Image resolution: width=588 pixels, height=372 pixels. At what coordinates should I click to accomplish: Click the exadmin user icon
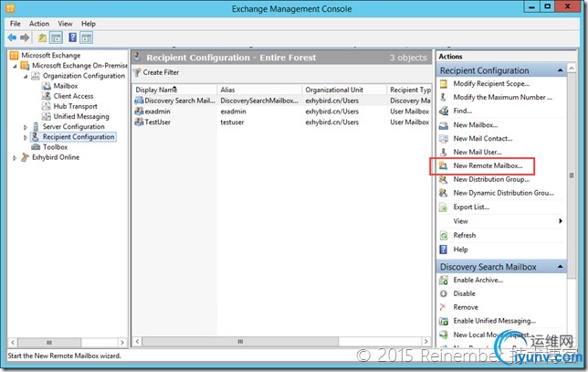pyautogui.click(x=139, y=112)
